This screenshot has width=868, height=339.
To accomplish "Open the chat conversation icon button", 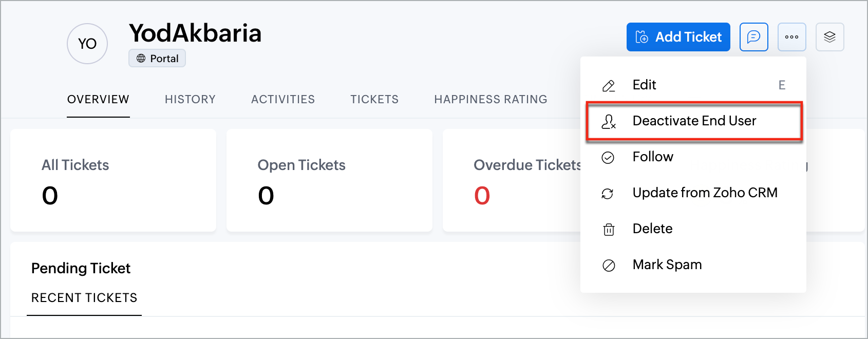I will pyautogui.click(x=753, y=37).
